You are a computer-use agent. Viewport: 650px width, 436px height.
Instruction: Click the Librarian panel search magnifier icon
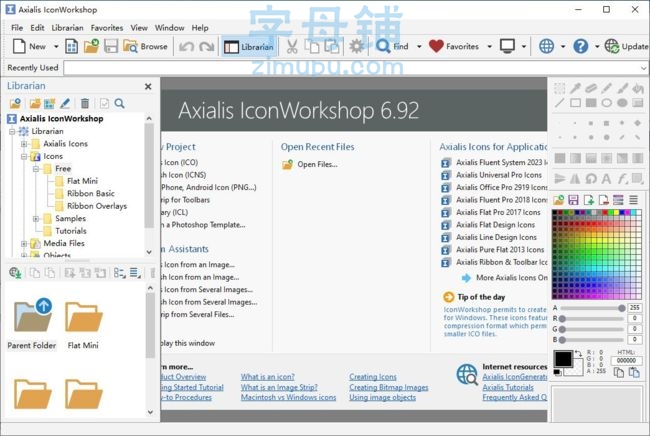(119, 103)
